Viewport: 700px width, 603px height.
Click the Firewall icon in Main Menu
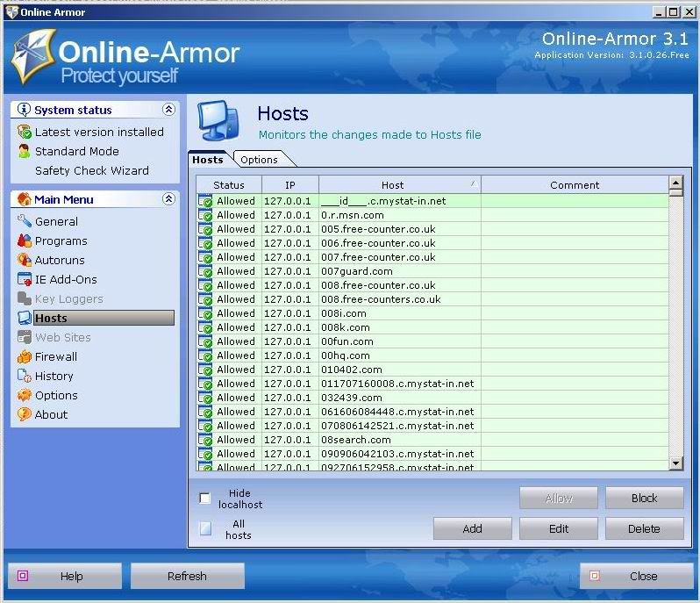24,356
